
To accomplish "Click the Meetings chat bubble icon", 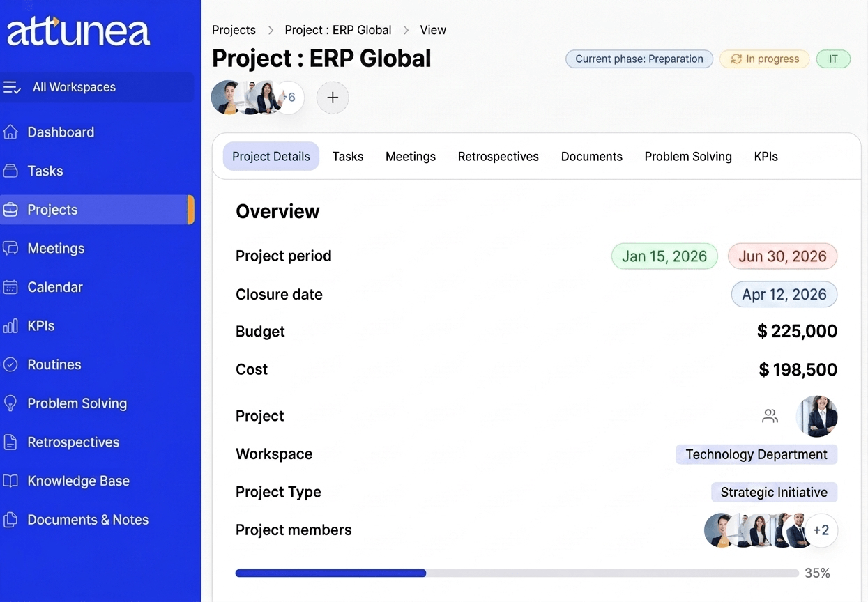I will (x=10, y=248).
